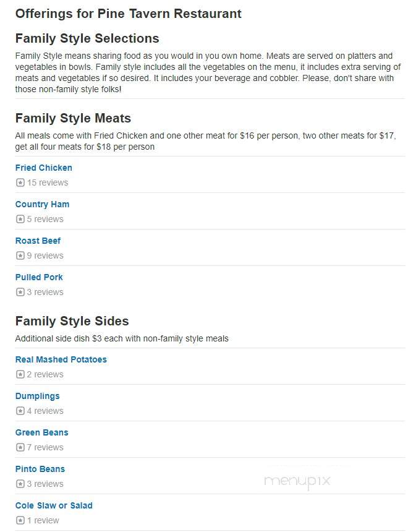Screen dimensions: 408x532
Task: Click the menupix watermark logo
Action: (x=297, y=481)
